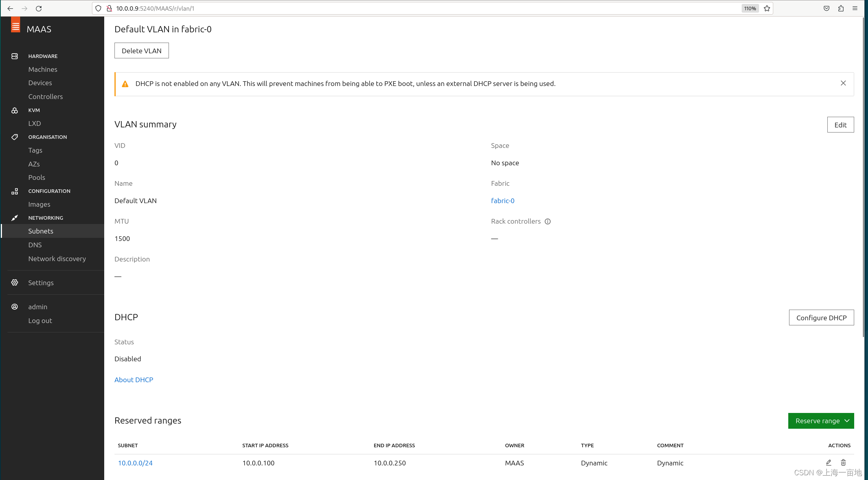Click the END IP ADDRESS column header
This screenshot has width=868, height=480.
click(x=394, y=445)
